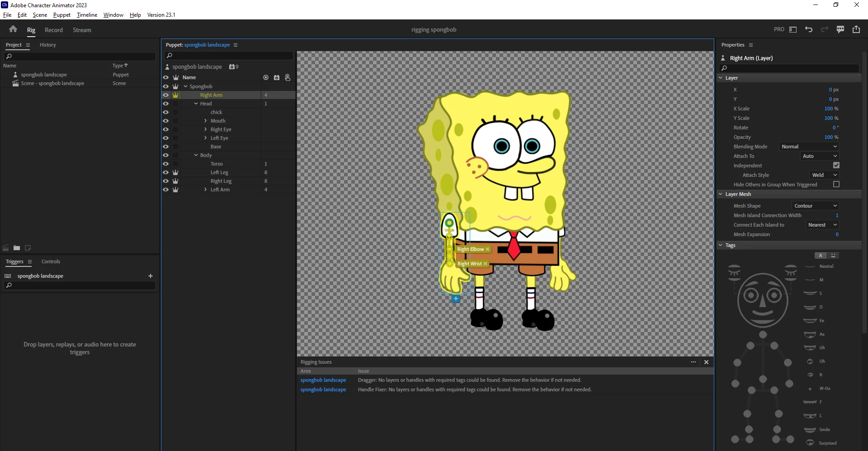Collapse the Spongbob group in layer tree
The height and width of the screenshot is (451, 868).
point(185,86)
